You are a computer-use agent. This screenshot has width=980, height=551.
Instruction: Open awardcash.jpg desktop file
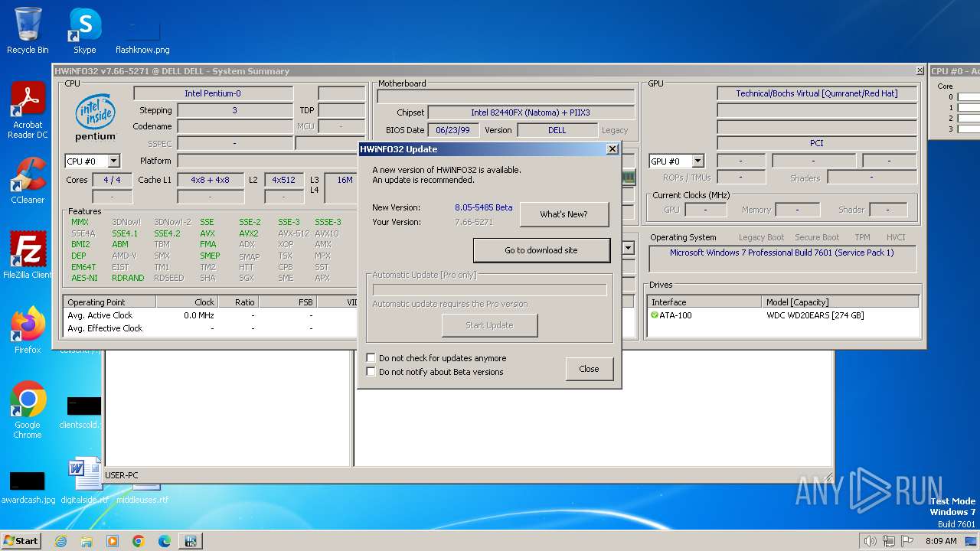coord(28,487)
